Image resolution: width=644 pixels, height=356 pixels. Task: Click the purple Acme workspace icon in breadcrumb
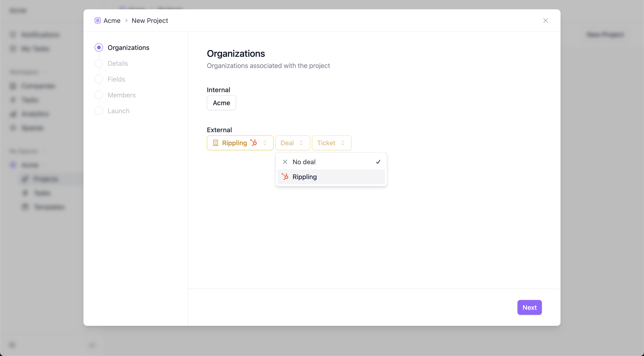point(97,20)
